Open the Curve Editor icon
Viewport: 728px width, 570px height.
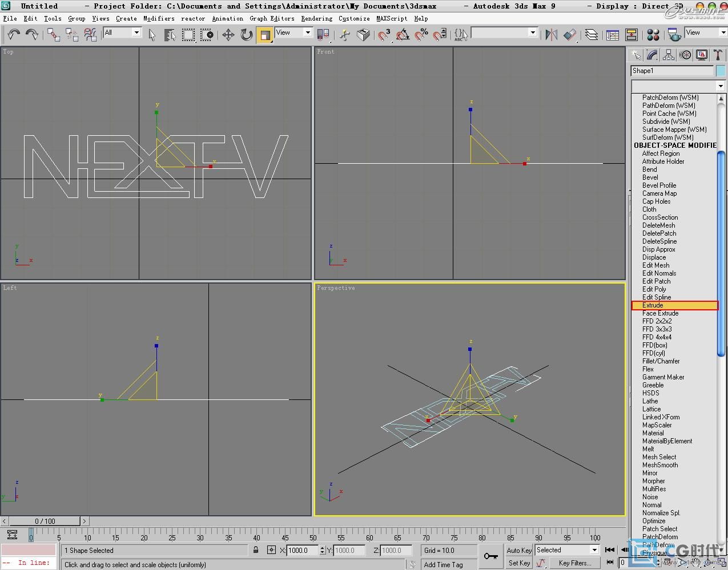pos(613,35)
